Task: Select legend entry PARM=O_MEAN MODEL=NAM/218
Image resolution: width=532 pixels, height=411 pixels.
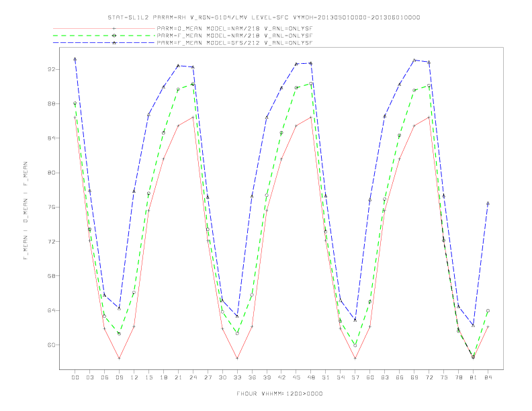Action: tap(234, 29)
